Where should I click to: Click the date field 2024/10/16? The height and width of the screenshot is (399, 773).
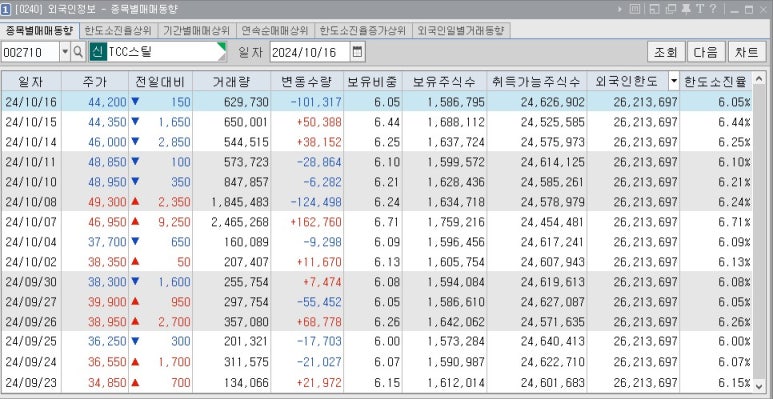[x=311, y=52]
